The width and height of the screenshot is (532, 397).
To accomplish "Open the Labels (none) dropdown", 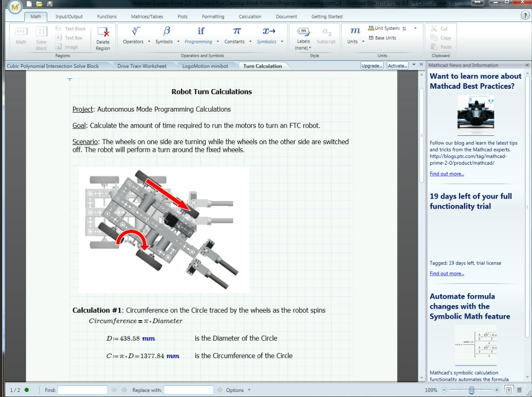I will coord(303,48).
